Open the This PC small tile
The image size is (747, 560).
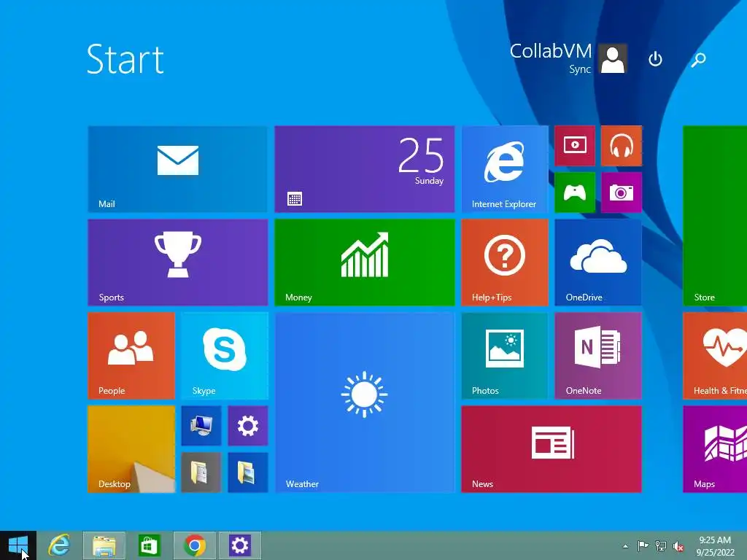tap(201, 426)
